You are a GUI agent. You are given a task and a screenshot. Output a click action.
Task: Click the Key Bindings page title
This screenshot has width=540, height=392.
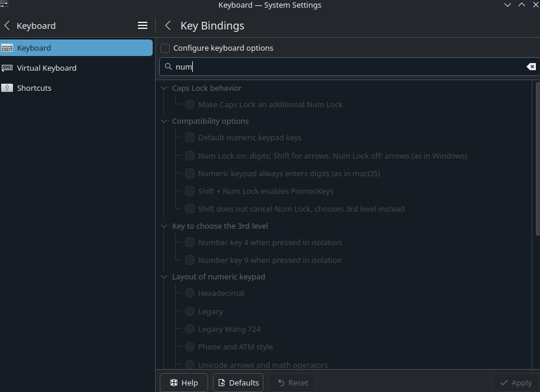(212, 25)
